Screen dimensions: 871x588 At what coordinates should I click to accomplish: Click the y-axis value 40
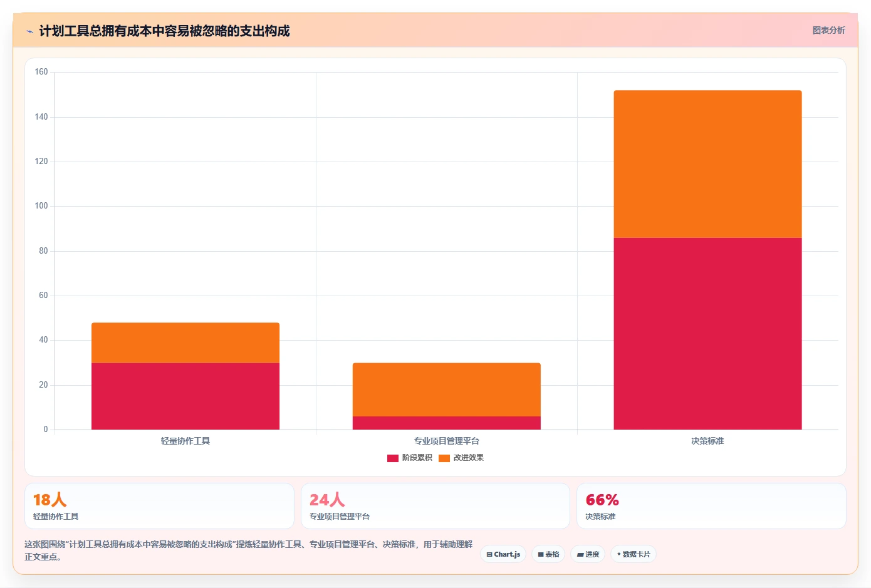pos(43,340)
